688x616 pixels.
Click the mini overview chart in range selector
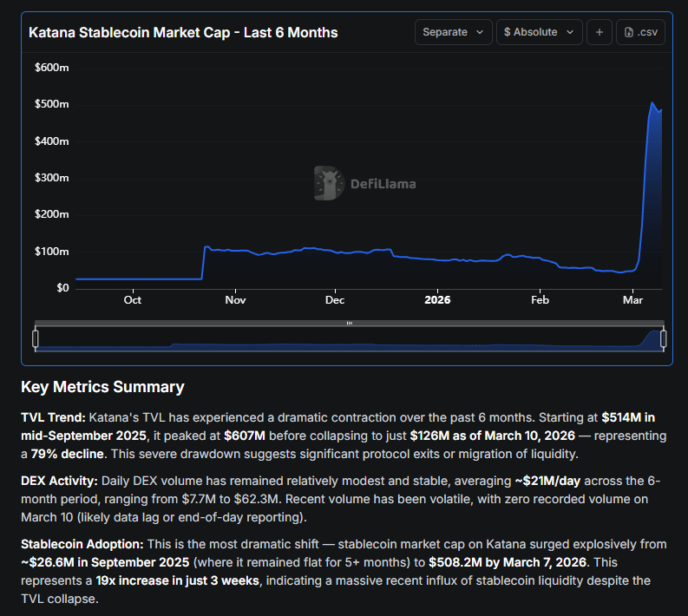[x=350, y=339]
